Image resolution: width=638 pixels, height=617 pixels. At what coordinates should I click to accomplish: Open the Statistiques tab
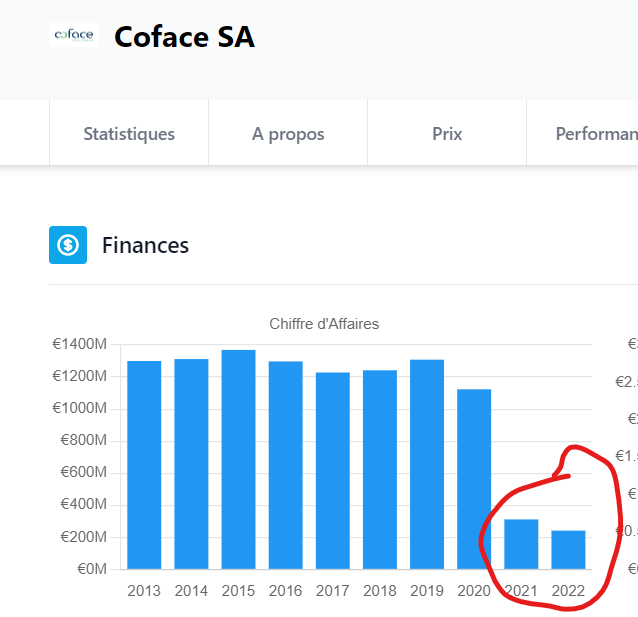click(129, 133)
